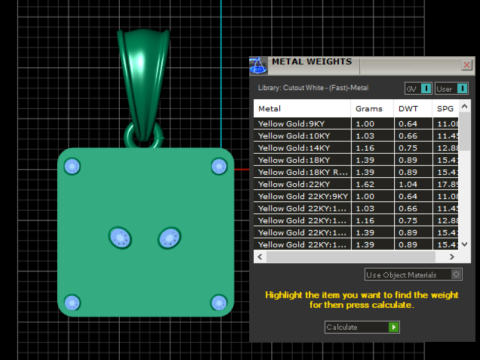Click the green arrow on Calculate
The image size is (480, 360).
coord(394,327)
